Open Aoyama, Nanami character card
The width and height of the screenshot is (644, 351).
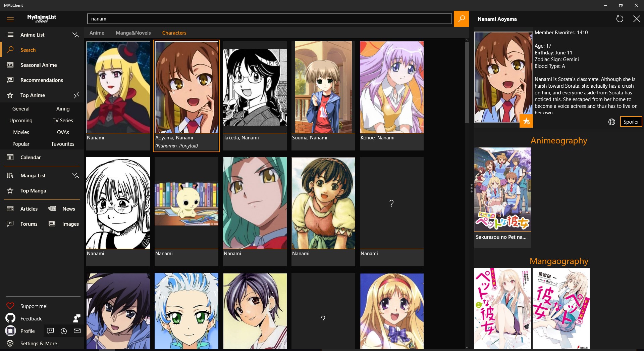[x=186, y=96]
